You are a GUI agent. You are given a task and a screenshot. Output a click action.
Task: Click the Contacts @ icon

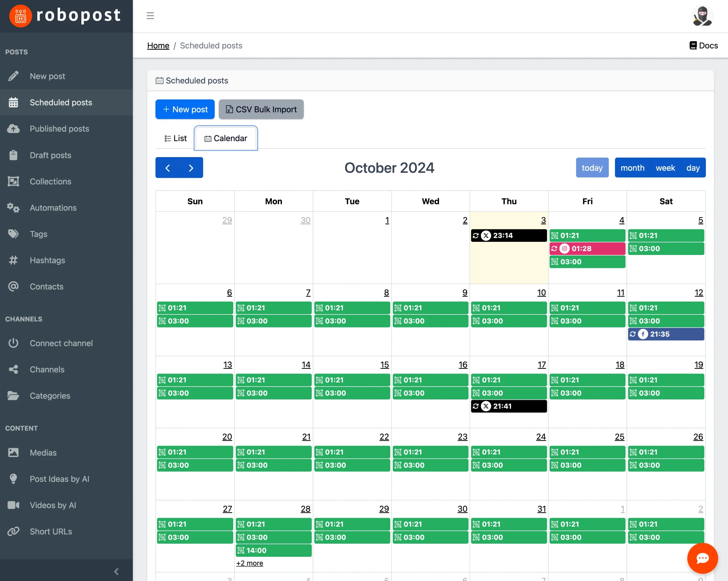13,287
